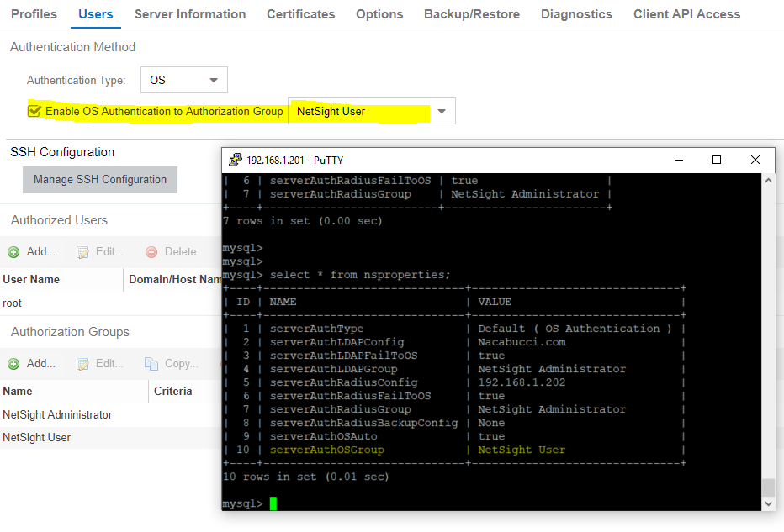This screenshot has width=784, height=532.
Task: Click the 192.168.1.202 value in PuTTY
Action: [x=522, y=382]
